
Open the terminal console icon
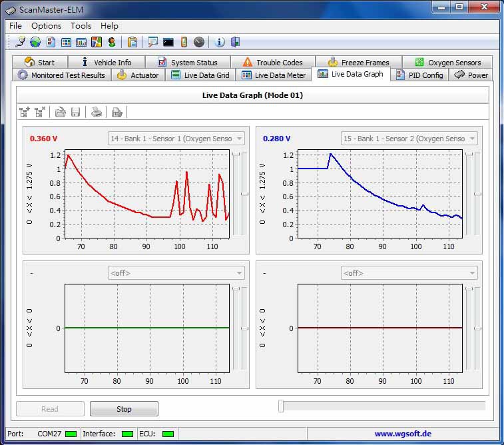[x=168, y=42]
